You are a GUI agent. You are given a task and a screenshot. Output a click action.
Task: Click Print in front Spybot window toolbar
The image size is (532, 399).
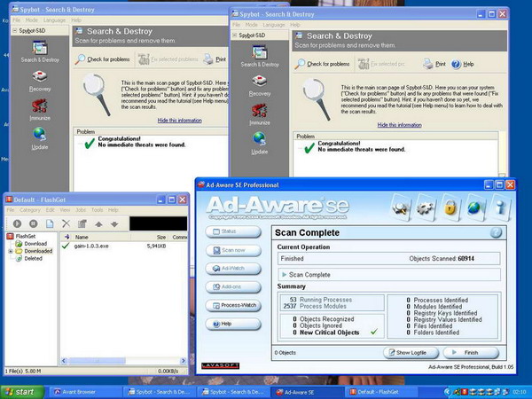[x=434, y=64]
